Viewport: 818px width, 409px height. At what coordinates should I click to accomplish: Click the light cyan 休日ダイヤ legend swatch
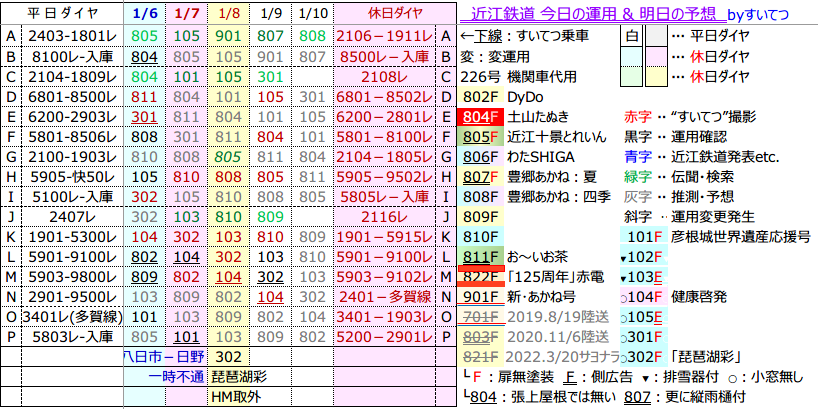tap(631, 57)
